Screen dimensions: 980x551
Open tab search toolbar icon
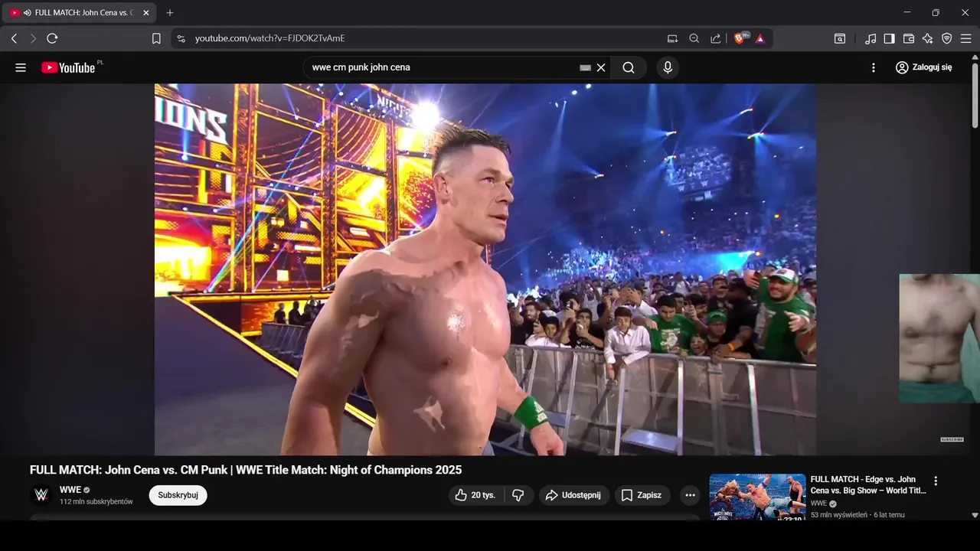(840, 38)
